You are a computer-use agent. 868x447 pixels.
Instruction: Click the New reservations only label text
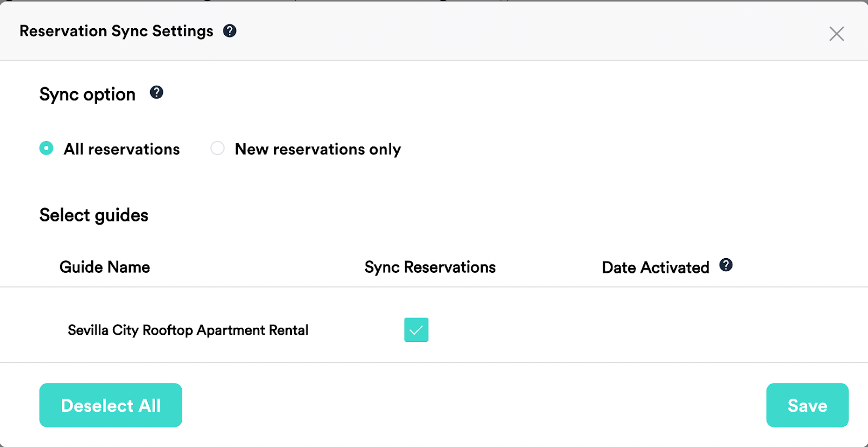click(x=317, y=149)
